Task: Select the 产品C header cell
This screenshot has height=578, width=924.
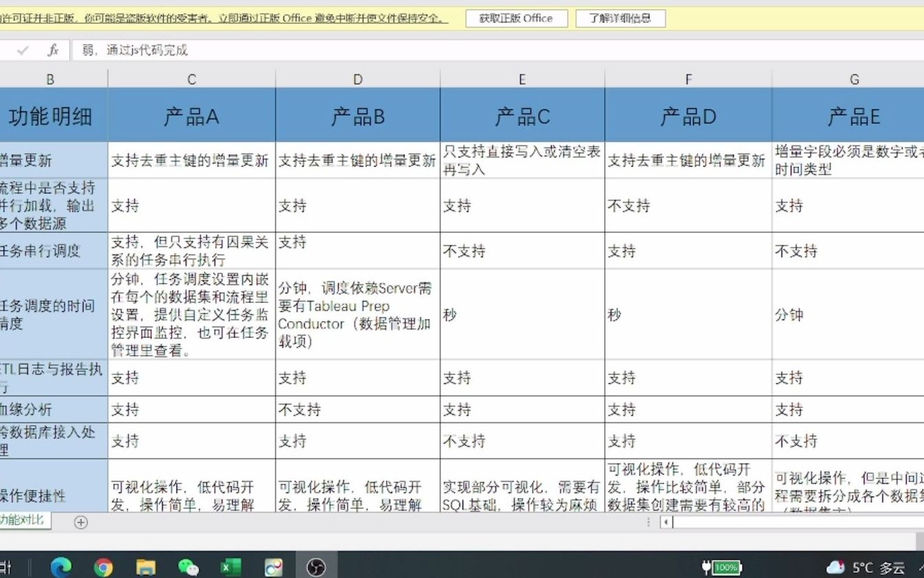Action: [522, 115]
